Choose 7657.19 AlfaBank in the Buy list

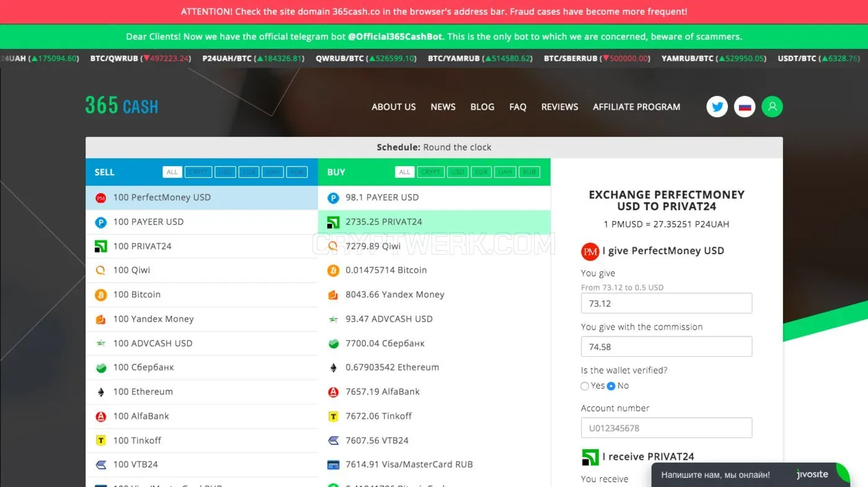point(434,392)
